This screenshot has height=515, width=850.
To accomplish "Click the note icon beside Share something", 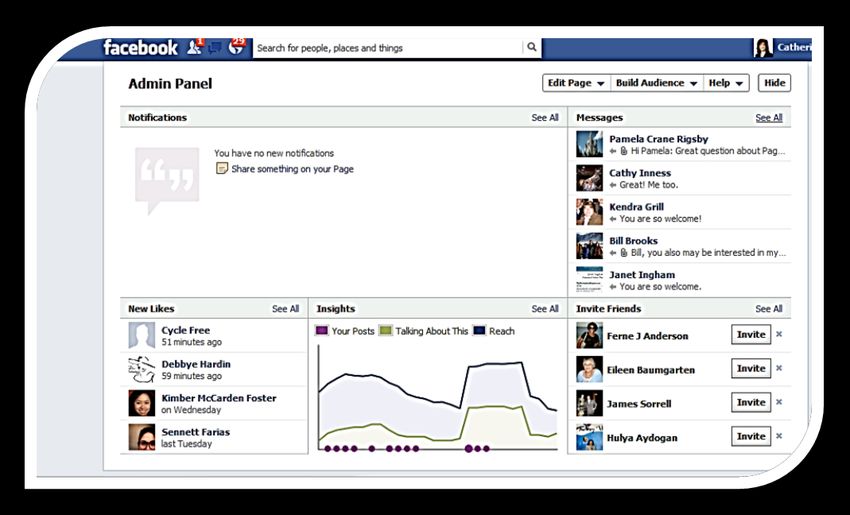I will pyautogui.click(x=222, y=169).
